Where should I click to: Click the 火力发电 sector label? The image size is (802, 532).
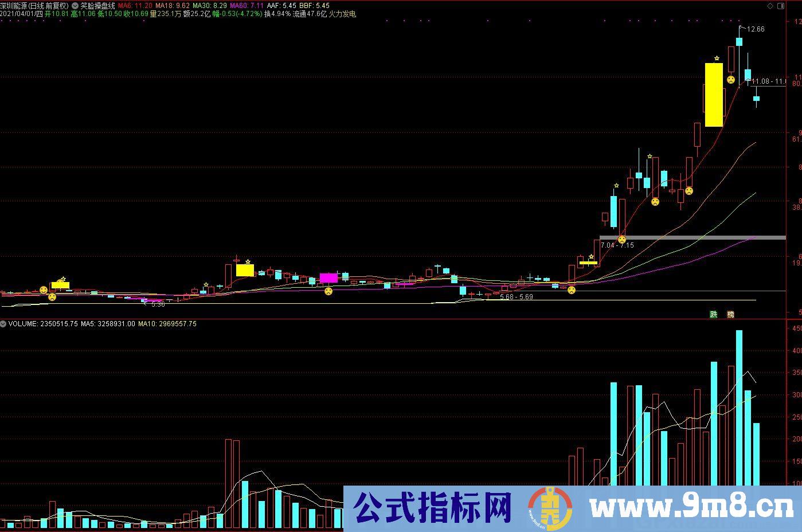tap(342, 14)
